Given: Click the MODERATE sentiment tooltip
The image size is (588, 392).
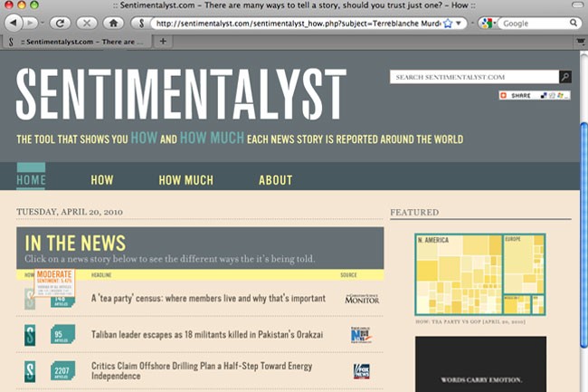Looking at the screenshot, I should pyautogui.click(x=54, y=282).
